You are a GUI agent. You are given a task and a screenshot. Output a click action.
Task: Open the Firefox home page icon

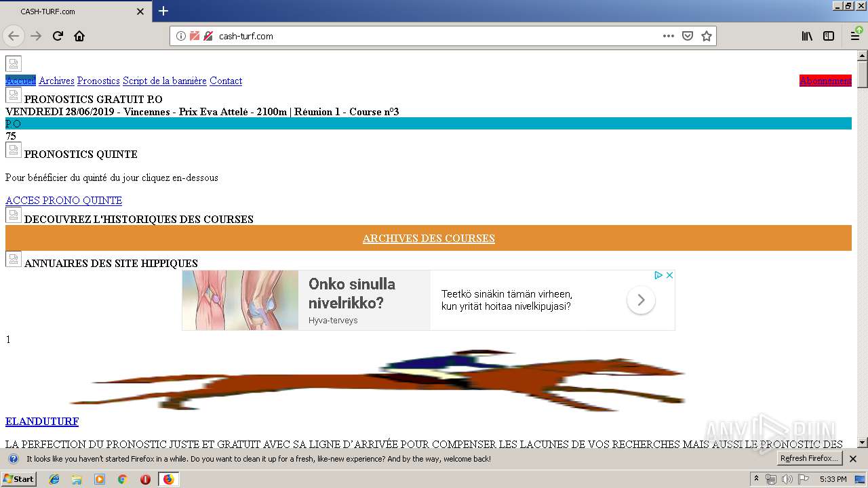click(x=79, y=36)
